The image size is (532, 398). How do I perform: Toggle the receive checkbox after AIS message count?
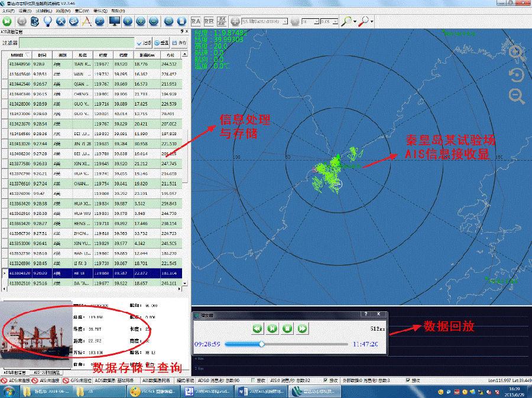tap(326, 380)
